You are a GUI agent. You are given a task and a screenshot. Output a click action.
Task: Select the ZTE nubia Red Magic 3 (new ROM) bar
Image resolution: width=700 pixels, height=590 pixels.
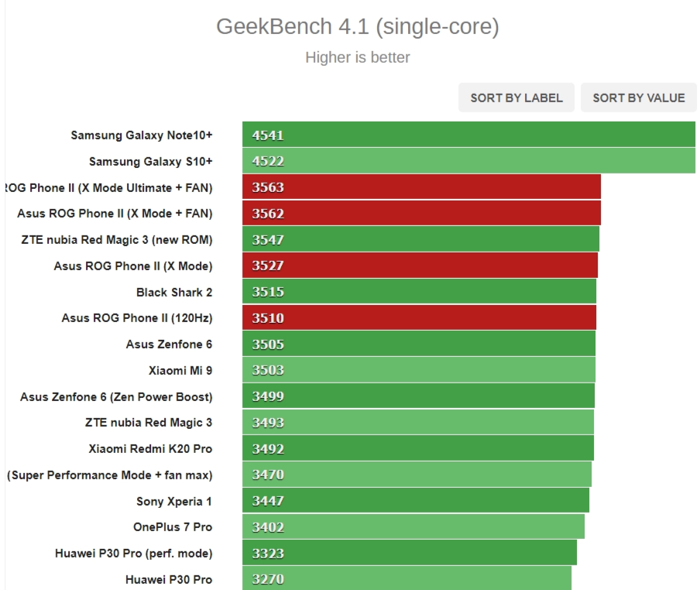pos(420,240)
